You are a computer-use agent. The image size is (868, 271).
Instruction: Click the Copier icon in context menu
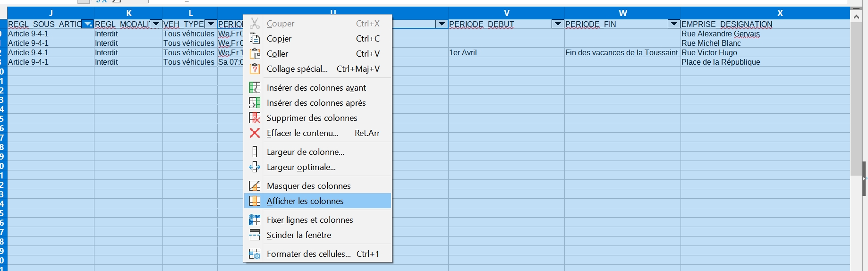[x=255, y=39]
